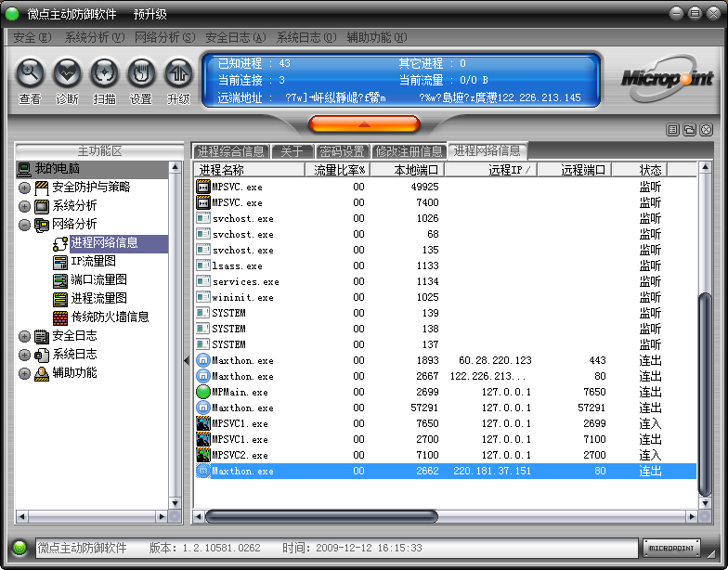728x570 pixels.
Task: Expand the 系统日志 tree node
Action: coord(24,355)
